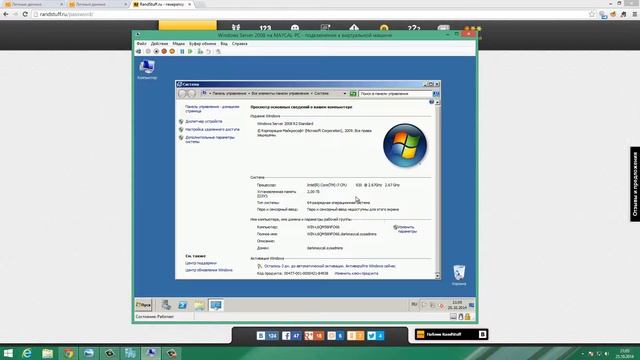Click Центр поддержки link
The width and height of the screenshot is (640, 360).
201,263
